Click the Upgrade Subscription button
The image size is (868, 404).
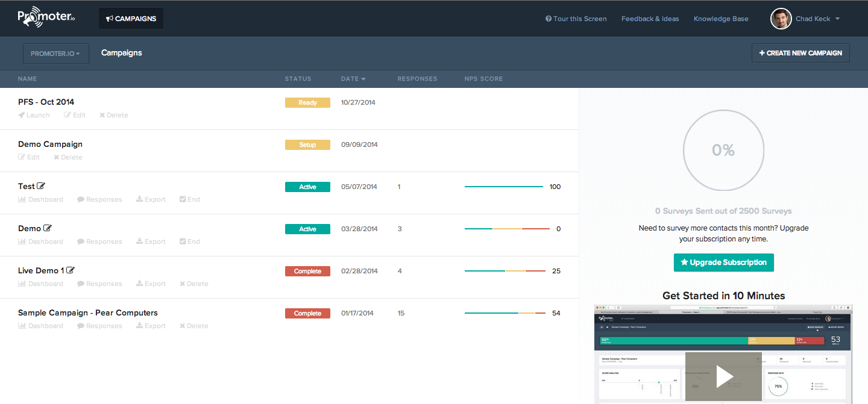(x=723, y=263)
